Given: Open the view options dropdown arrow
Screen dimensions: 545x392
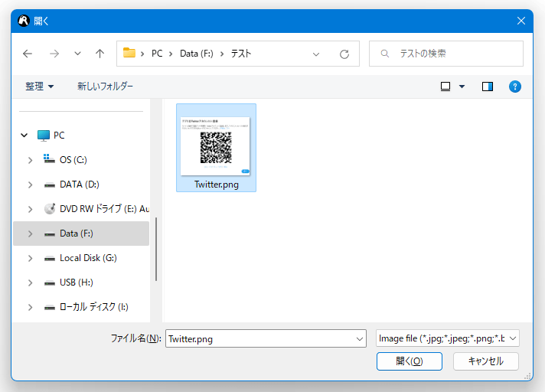Looking at the screenshot, I should 462,87.
